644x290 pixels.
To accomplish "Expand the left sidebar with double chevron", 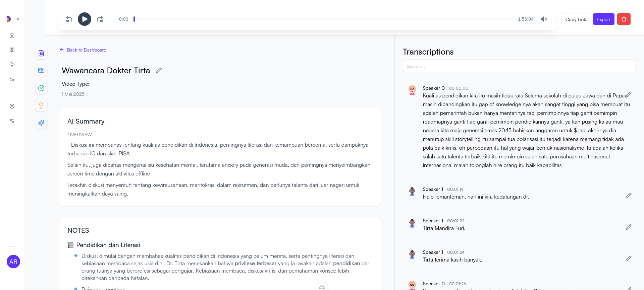I will [18, 19].
